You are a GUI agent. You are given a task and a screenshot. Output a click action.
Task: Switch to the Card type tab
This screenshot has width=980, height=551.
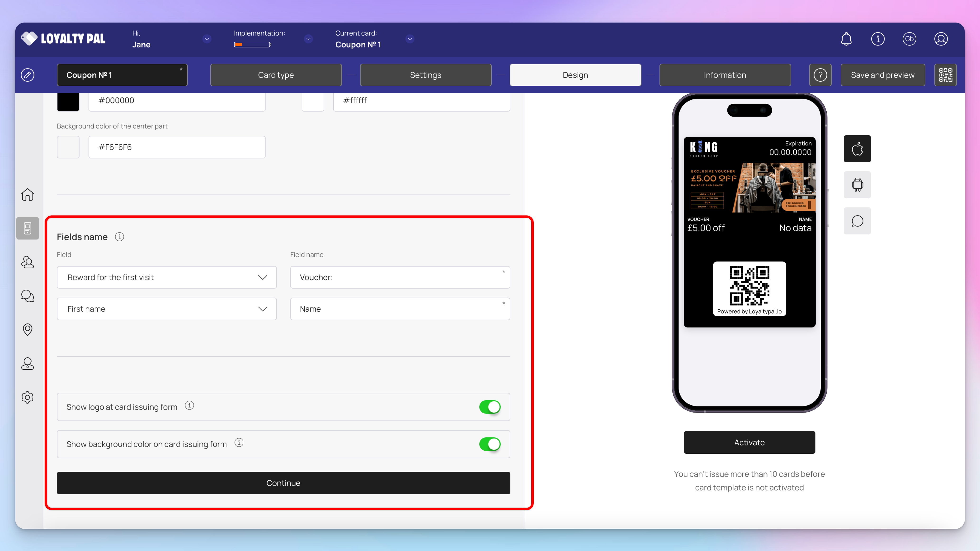pyautogui.click(x=276, y=75)
